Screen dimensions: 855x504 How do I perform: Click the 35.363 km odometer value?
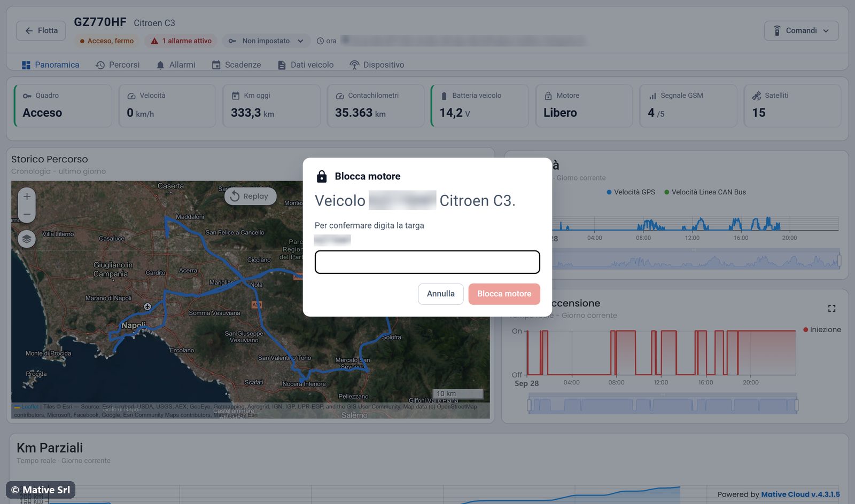(360, 113)
